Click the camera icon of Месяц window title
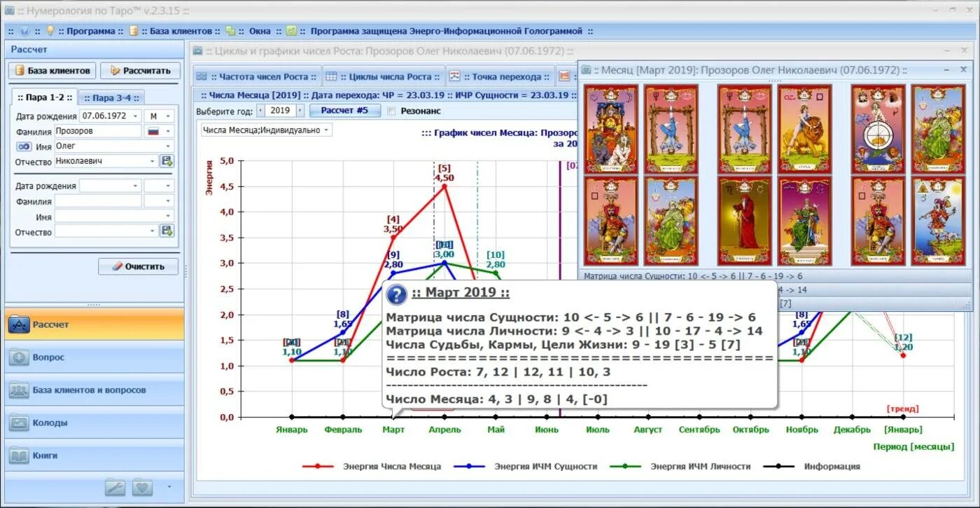The image size is (980, 508). coord(585,71)
